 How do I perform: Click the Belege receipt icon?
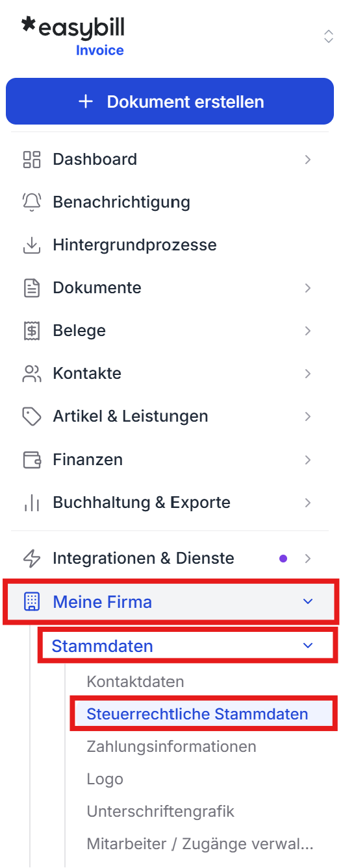(x=31, y=331)
